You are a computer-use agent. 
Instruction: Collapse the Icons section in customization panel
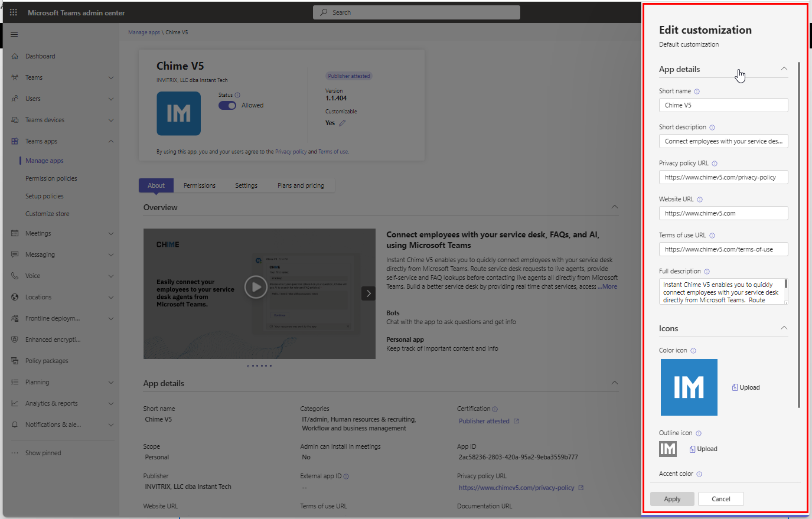pos(784,328)
